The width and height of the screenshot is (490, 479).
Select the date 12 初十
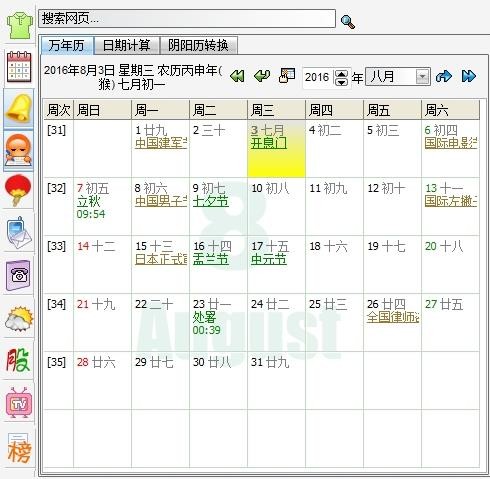point(392,207)
